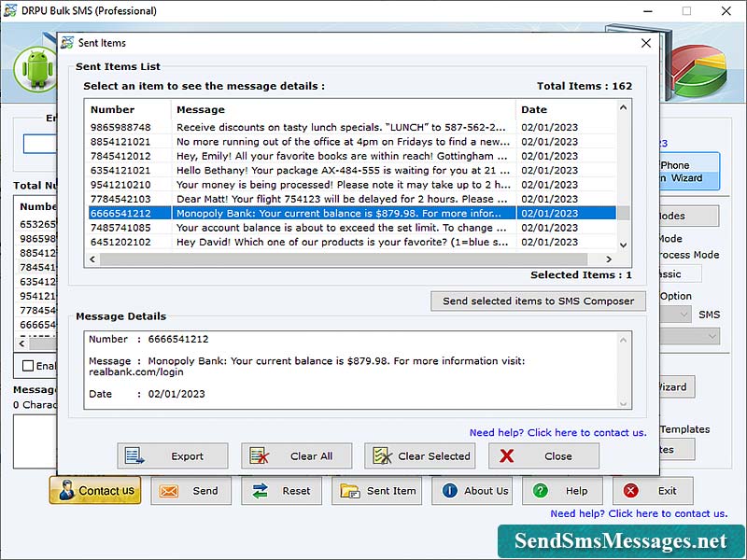Click sent list scroll up arrow
The image size is (747, 560).
[x=623, y=107]
